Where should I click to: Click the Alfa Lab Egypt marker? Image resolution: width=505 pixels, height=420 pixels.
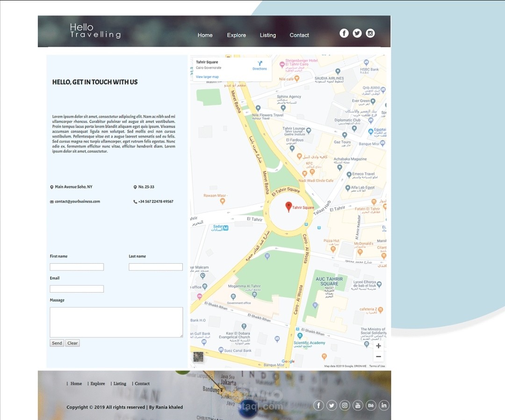tap(347, 188)
